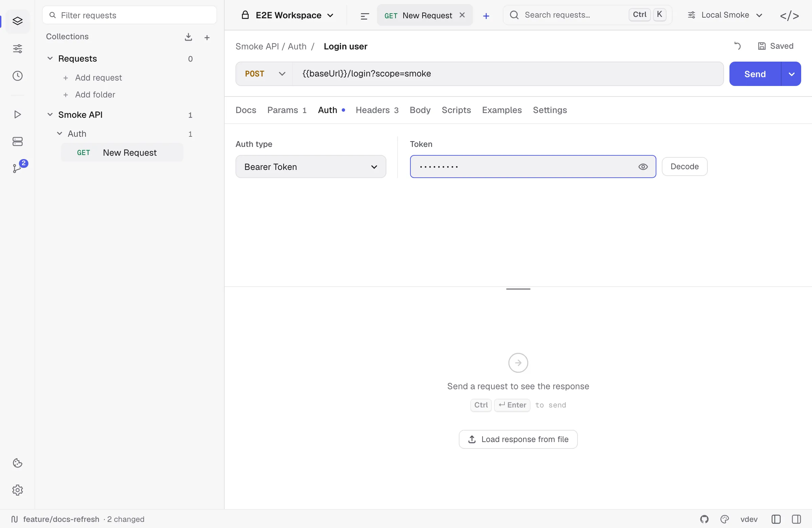Image resolution: width=812 pixels, height=528 pixels.
Task: Toggle the left sidebar panel icon
Action: (x=776, y=519)
